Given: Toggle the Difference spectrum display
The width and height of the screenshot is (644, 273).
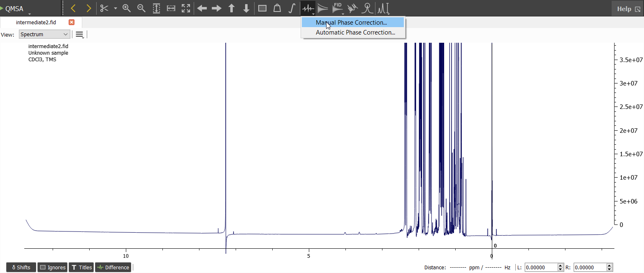Looking at the screenshot, I should click(113, 267).
